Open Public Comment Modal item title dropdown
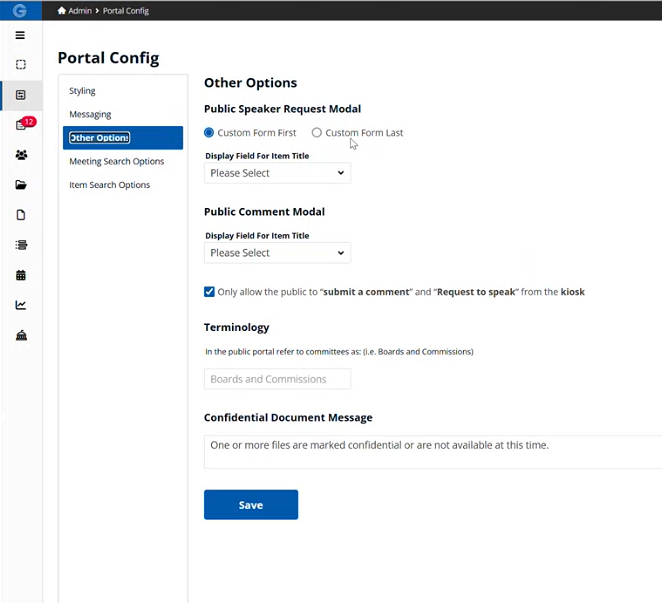 pos(277,253)
